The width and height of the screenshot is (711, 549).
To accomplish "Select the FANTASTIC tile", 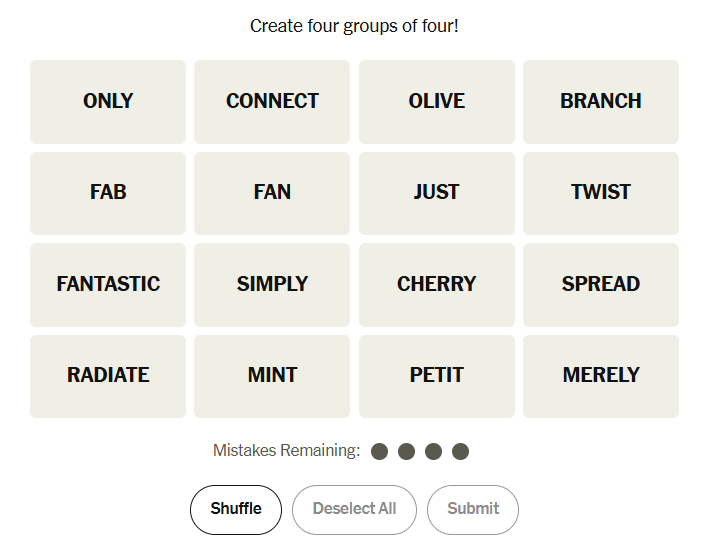I will 108,284.
